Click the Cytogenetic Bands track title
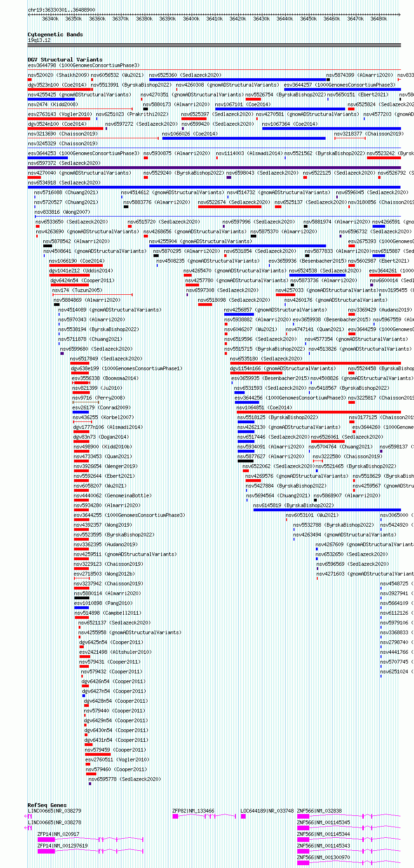Screen dimensions: 414x868 [55, 34]
